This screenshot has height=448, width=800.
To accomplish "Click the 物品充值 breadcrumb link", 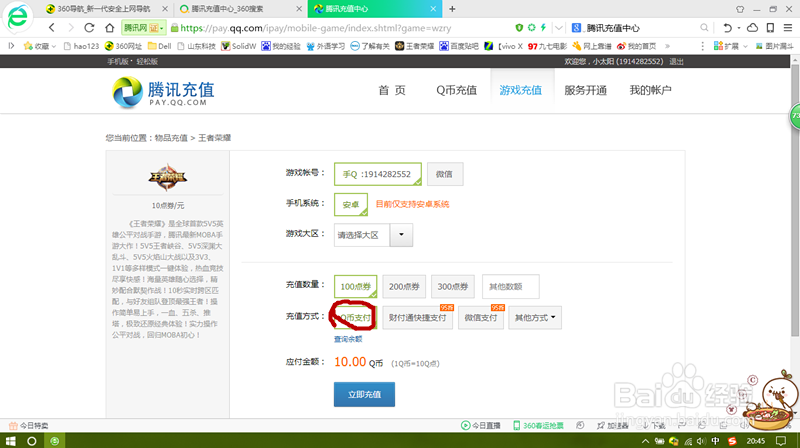I will coord(171,138).
